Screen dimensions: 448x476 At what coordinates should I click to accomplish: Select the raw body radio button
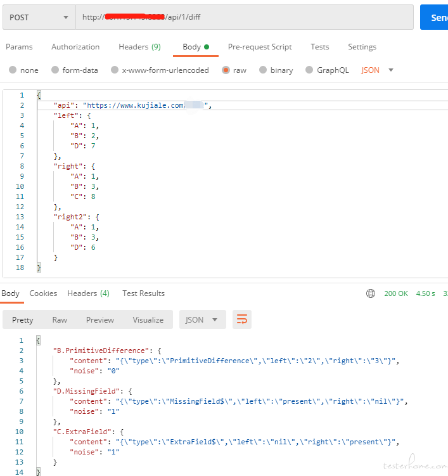226,70
